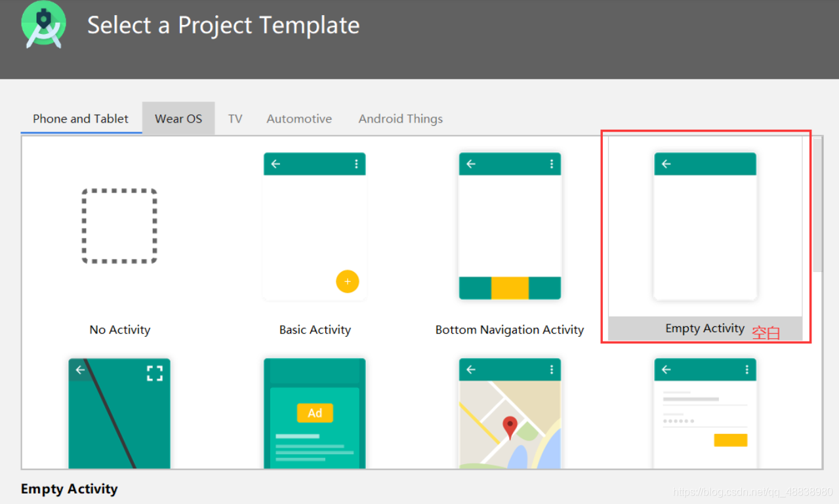Click the 'Select a Project Template' title
The width and height of the screenshot is (839, 504).
point(224,26)
